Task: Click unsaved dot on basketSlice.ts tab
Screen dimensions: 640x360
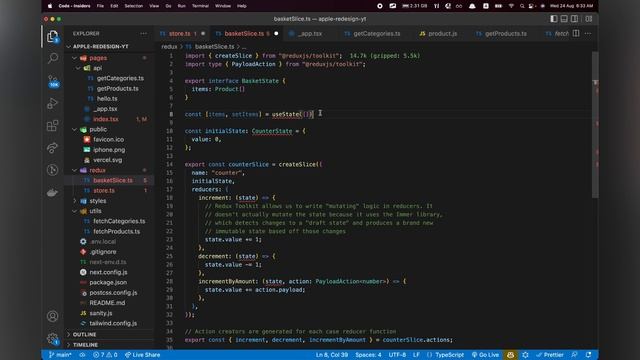Action: pos(276,33)
